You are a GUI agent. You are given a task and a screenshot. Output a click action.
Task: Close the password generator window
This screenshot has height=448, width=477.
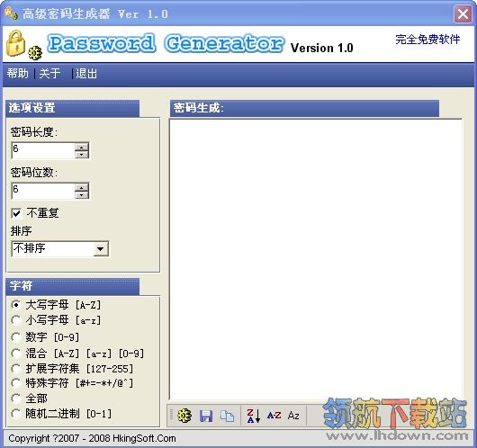[x=463, y=13]
